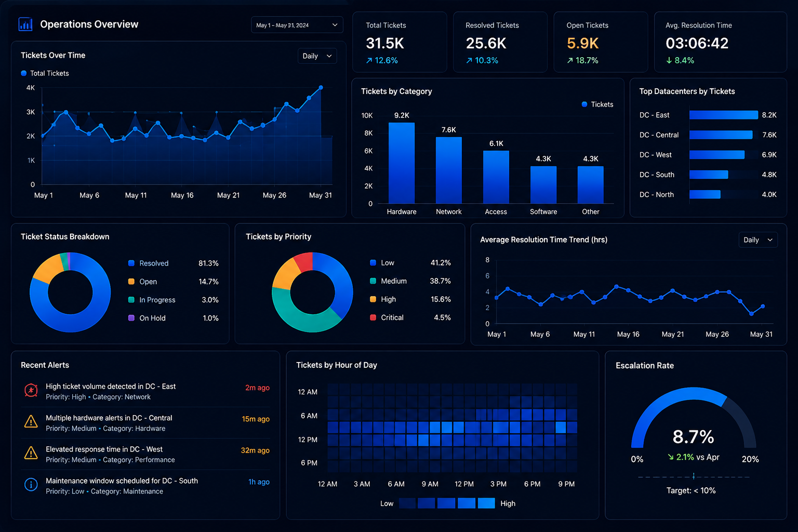Click the info icon for DC - South maintenance alert
Screen dimensions: 798x532
click(31, 485)
